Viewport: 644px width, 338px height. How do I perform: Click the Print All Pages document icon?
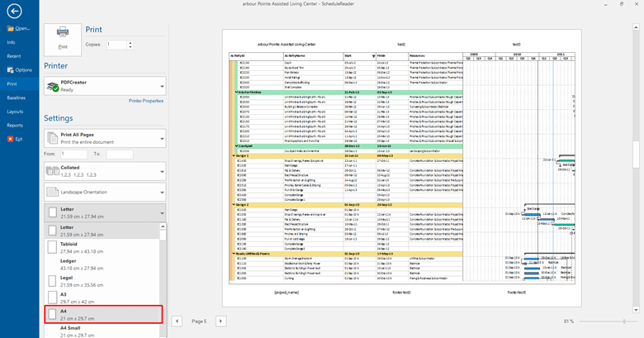coord(53,138)
